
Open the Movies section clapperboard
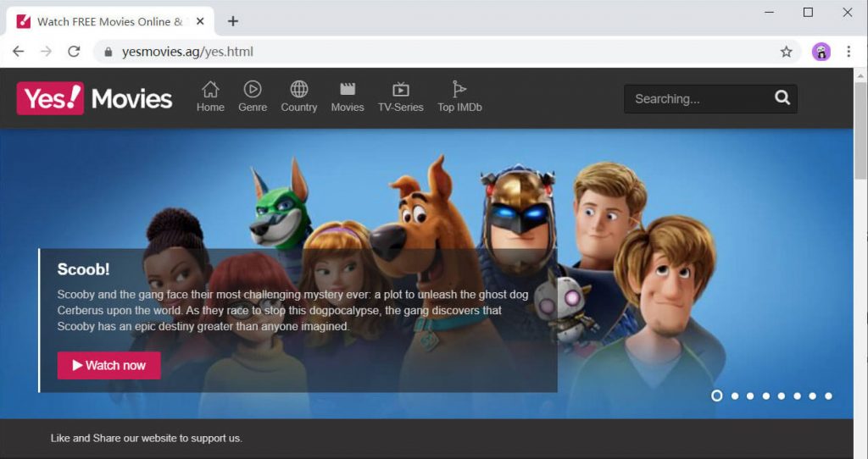pyautogui.click(x=348, y=97)
